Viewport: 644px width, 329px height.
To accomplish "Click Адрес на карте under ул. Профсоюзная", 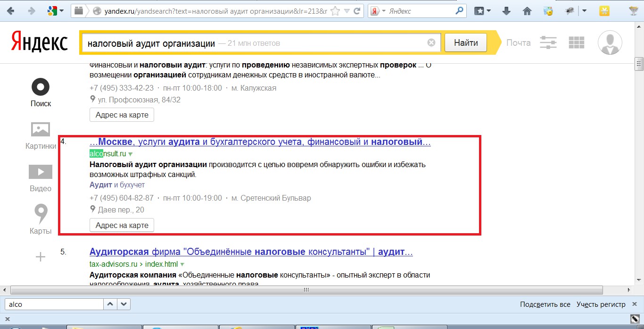I will (x=122, y=115).
